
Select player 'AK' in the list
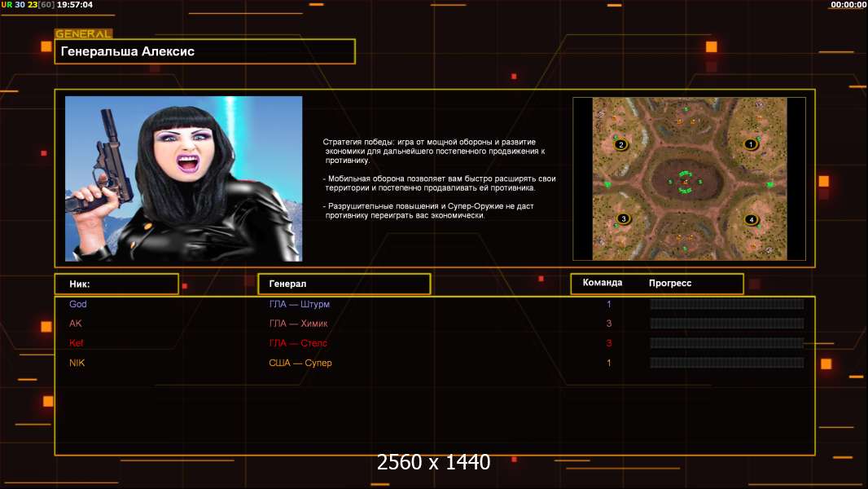click(76, 324)
